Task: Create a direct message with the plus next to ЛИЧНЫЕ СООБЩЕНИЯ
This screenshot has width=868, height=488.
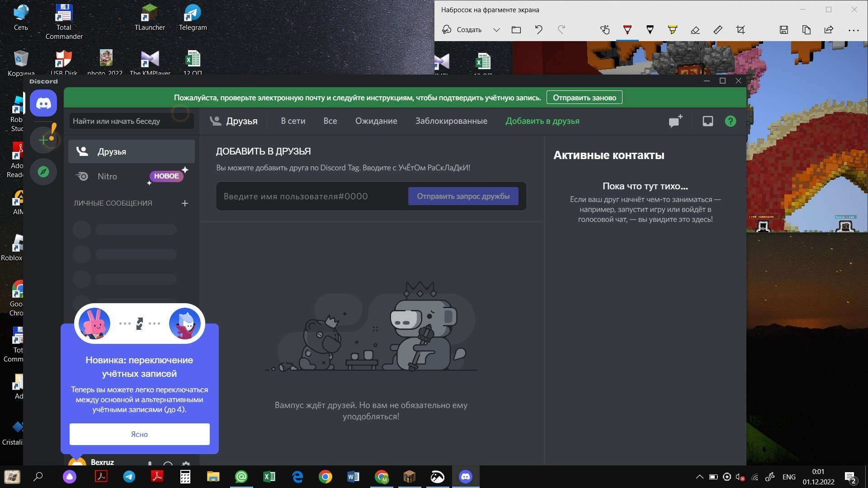Action: pos(184,203)
